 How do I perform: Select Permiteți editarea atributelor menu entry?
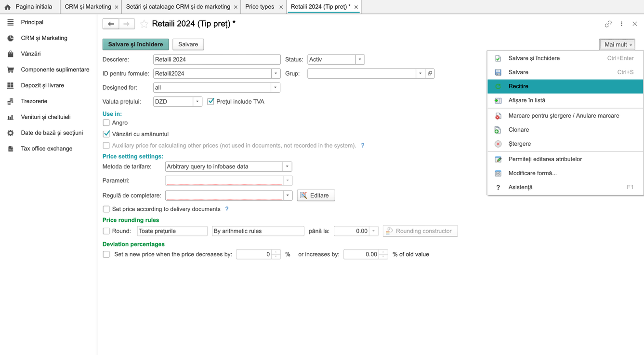(565, 159)
